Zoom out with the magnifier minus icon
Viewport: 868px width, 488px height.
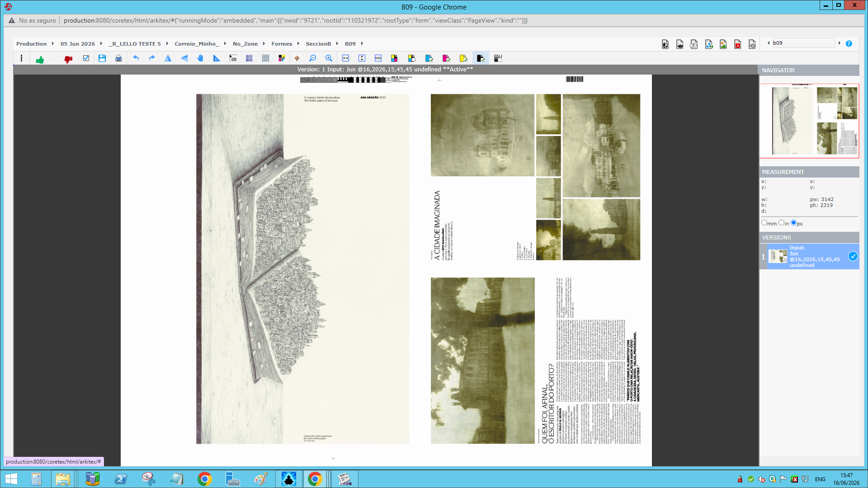tap(312, 58)
